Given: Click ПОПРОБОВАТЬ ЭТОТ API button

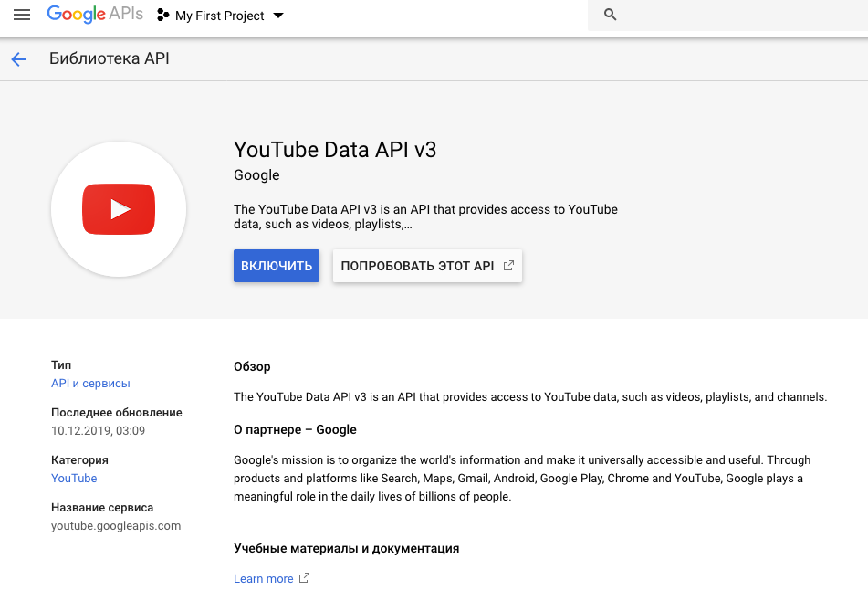Looking at the screenshot, I should 427,266.
